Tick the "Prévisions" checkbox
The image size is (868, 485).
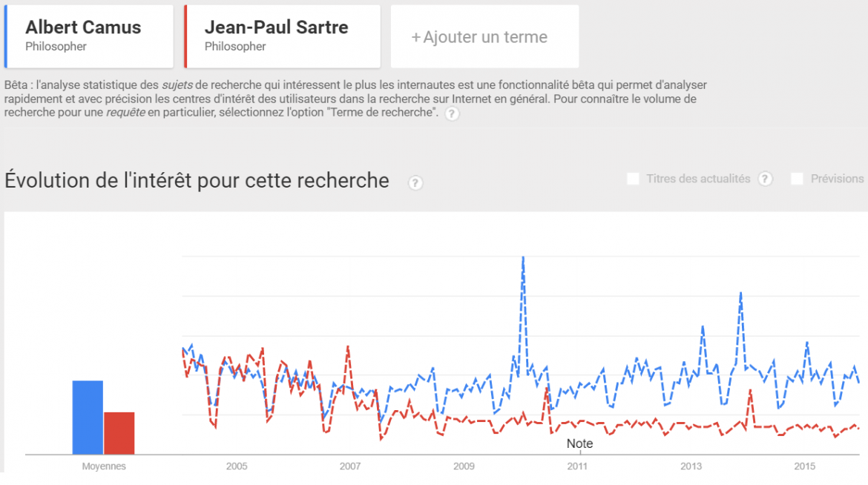pos(798,179)
